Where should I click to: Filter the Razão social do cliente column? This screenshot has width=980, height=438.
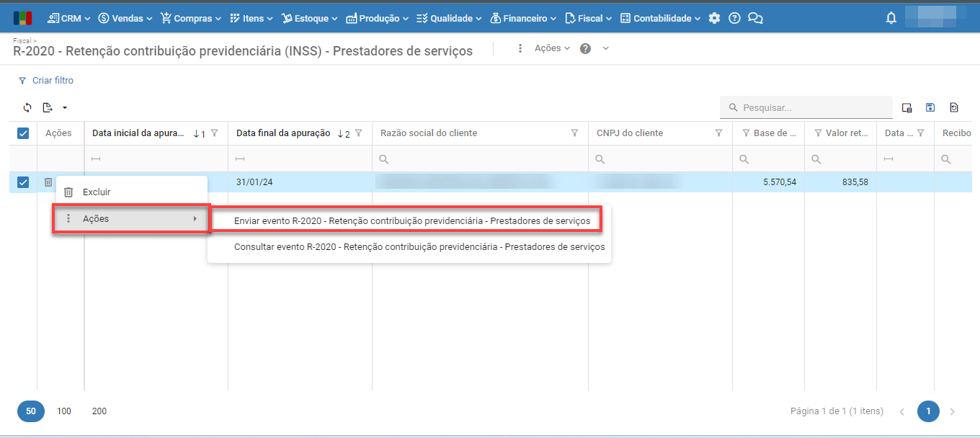coord(574,133)
